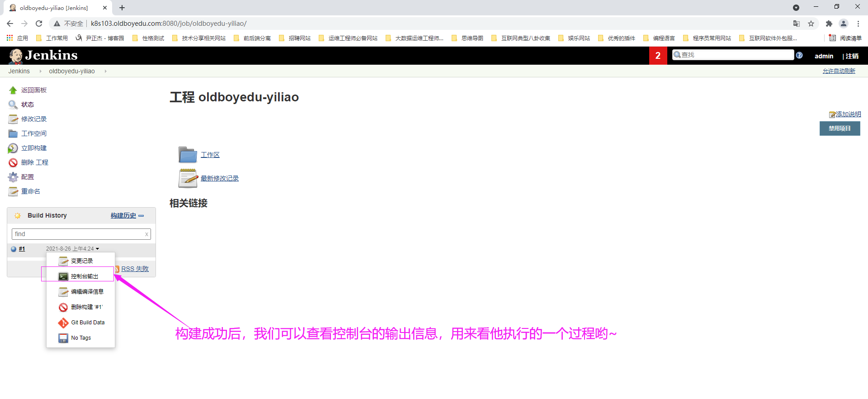Click the green arrow Back to Dashboard icon
Image resolution: width=868 pixels, height=399 pixels.
pos(13,90)
